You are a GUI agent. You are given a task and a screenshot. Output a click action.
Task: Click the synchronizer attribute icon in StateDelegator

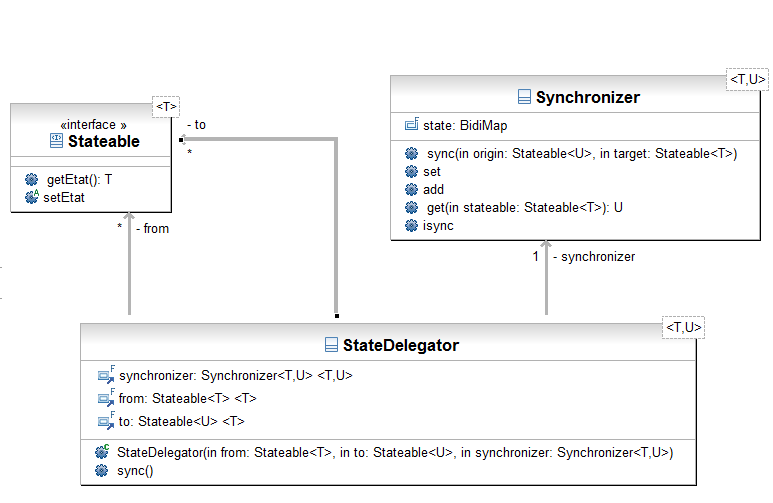point(106,375)
